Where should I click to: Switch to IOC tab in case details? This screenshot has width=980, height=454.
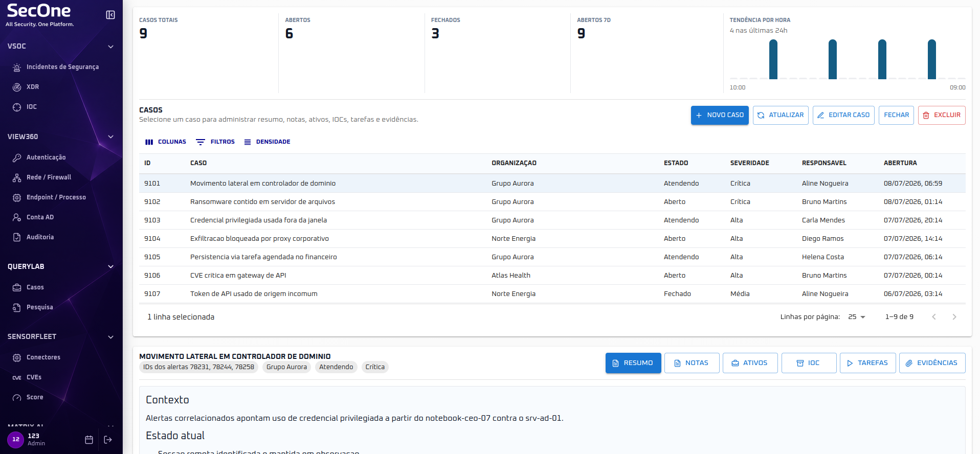tap(809, 363)
